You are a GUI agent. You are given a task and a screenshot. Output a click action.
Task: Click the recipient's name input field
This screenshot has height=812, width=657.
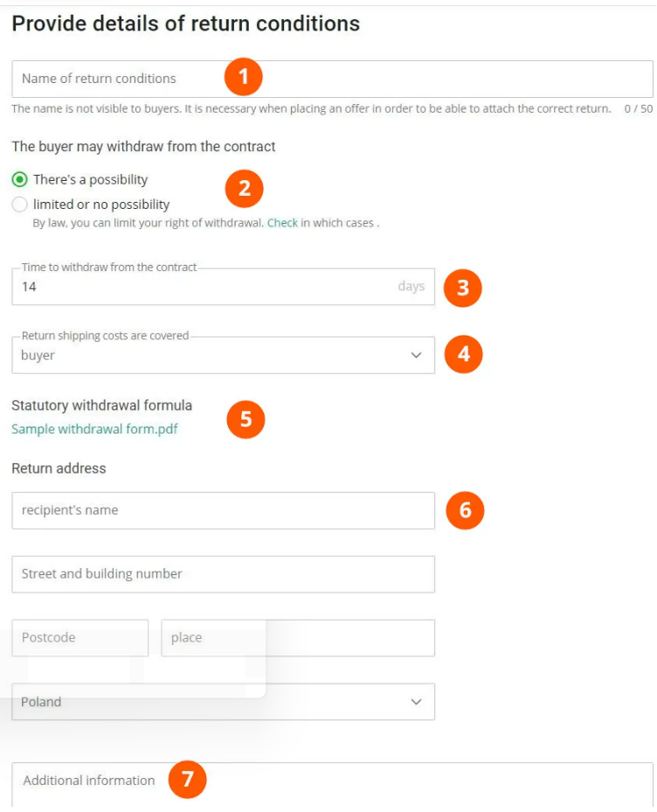coord(223,510)
